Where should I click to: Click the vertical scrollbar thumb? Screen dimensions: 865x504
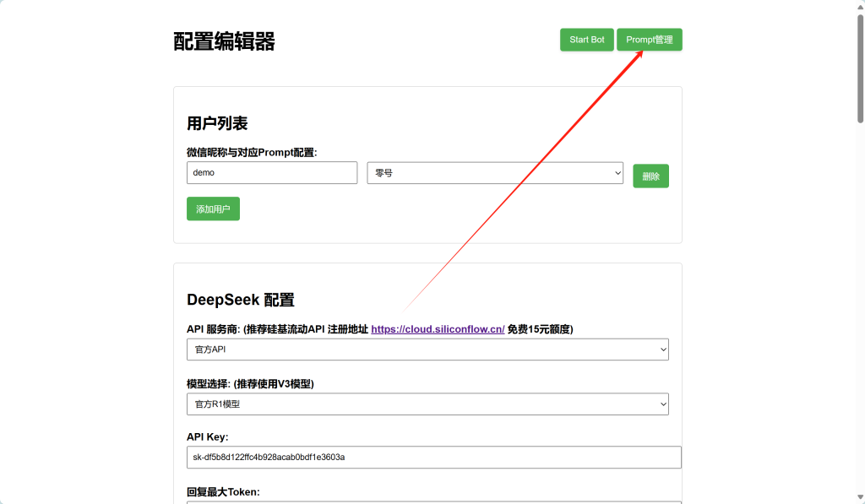coord(860,69)
